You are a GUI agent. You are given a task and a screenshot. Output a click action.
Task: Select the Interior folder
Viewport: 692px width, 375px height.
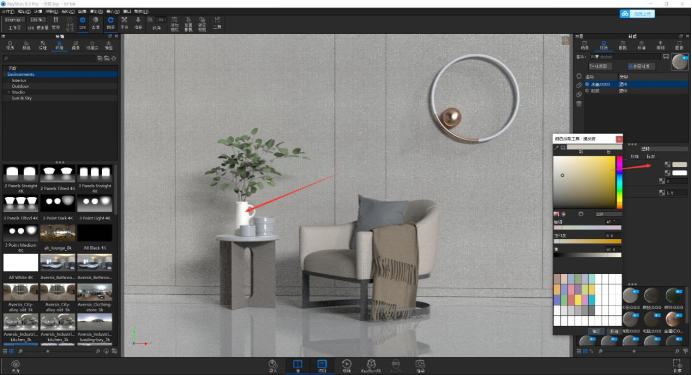(x=19, y=80)
